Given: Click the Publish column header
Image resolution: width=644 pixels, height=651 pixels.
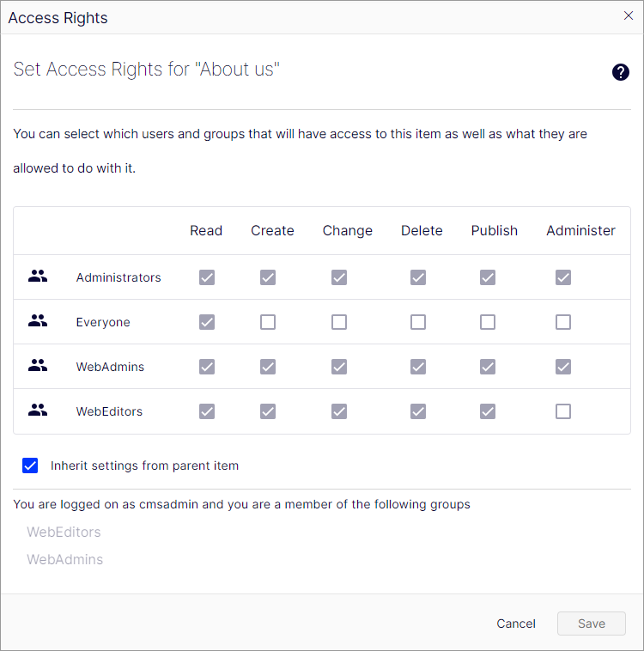Looking at the screenshot, I should click(x=494, y=230).
